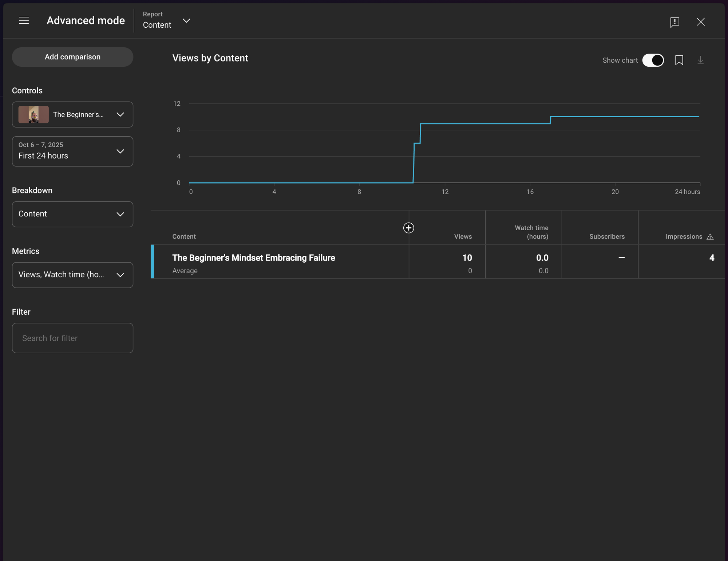Viewport: 728px width, 561px height.
Task: Open the hamburger menu
Action: coord(24,21)
